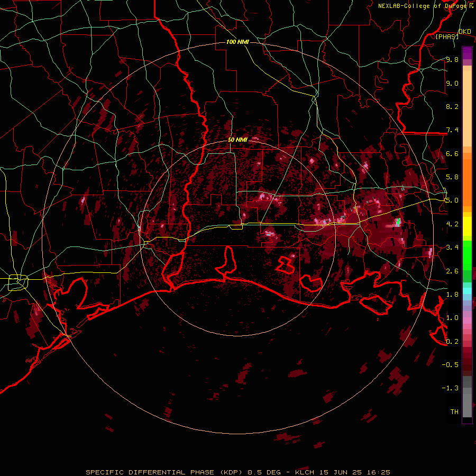
Task: Click the 5.8 scale value
Action: pos(452,177)
